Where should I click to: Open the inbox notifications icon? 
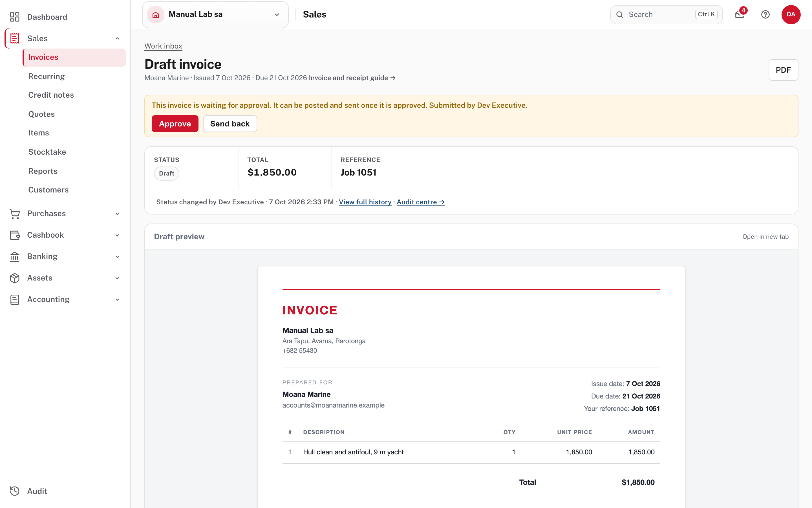click(x=740, y=14)
